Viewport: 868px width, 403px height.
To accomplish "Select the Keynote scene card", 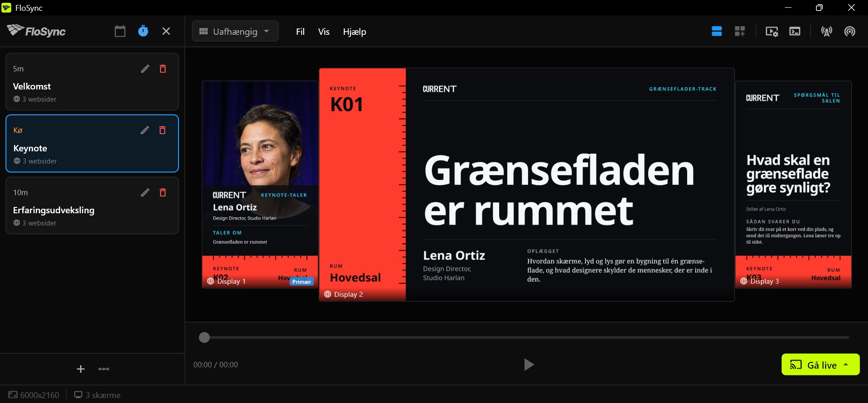I will pyautogui.click(x=92, y=144).
